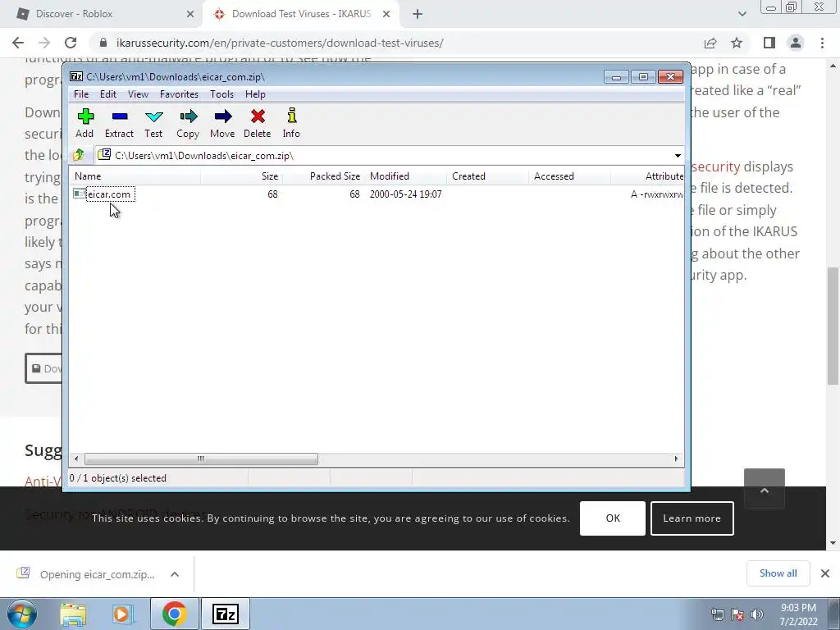Run Test on the archive
840x630 pixels.
pos(153,123)
